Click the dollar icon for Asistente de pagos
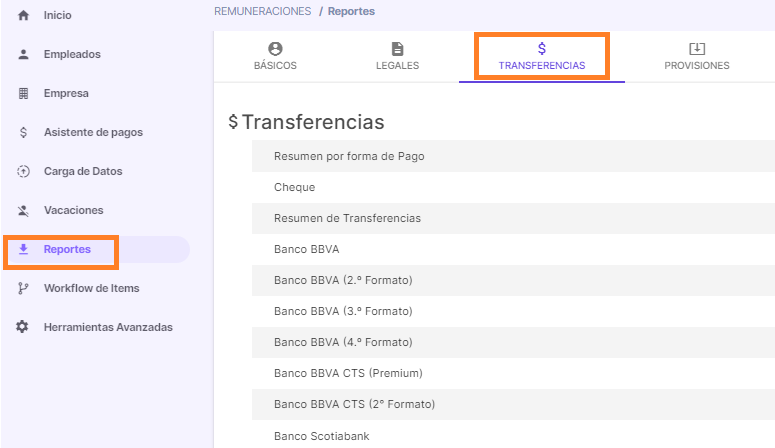This screenshot has height=448, width=775. coord(24,133)
